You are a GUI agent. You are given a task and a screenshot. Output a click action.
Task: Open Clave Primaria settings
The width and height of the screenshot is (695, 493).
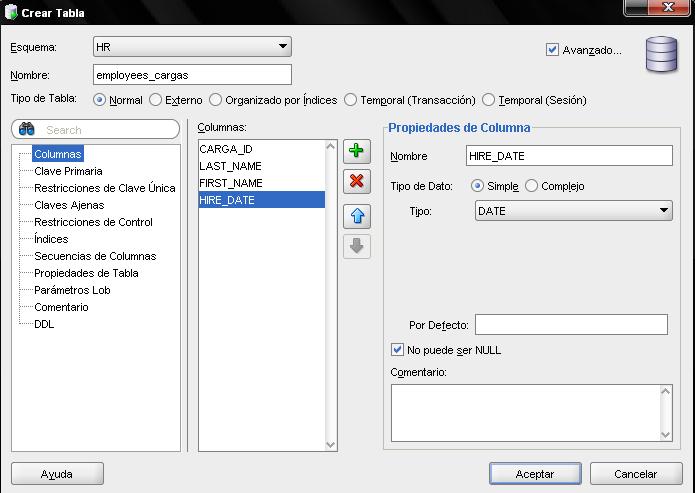coord(68,171)
